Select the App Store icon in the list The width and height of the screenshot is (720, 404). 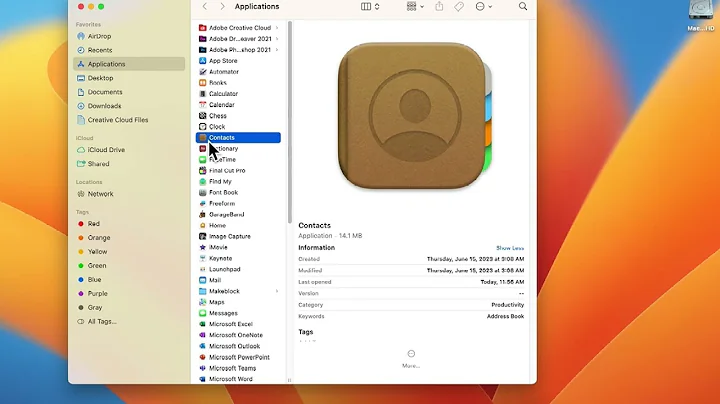point(202,61)
